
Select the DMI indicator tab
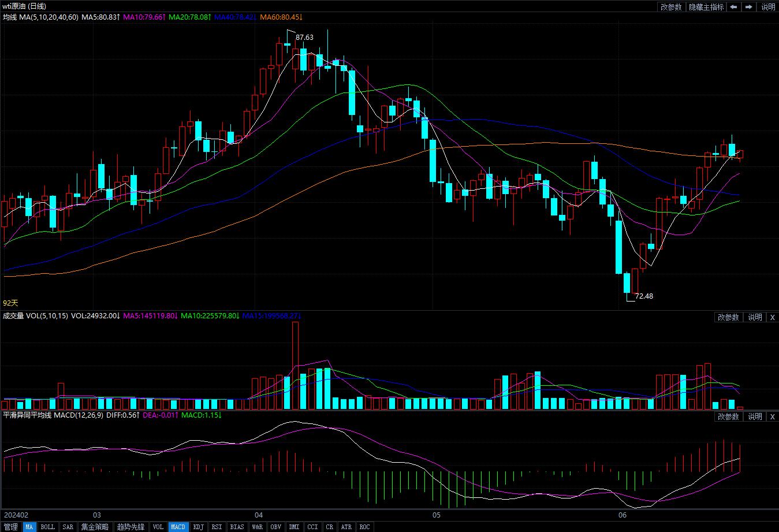pos(294,527)
